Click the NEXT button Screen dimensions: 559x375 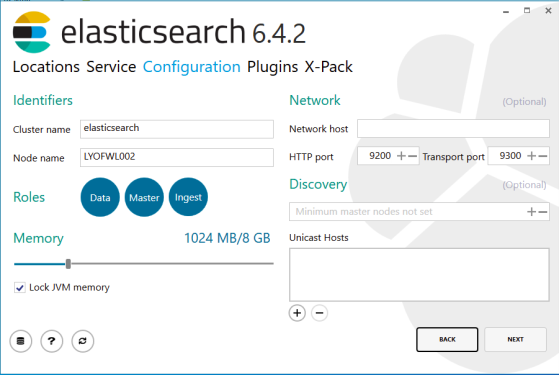[515, 339]
